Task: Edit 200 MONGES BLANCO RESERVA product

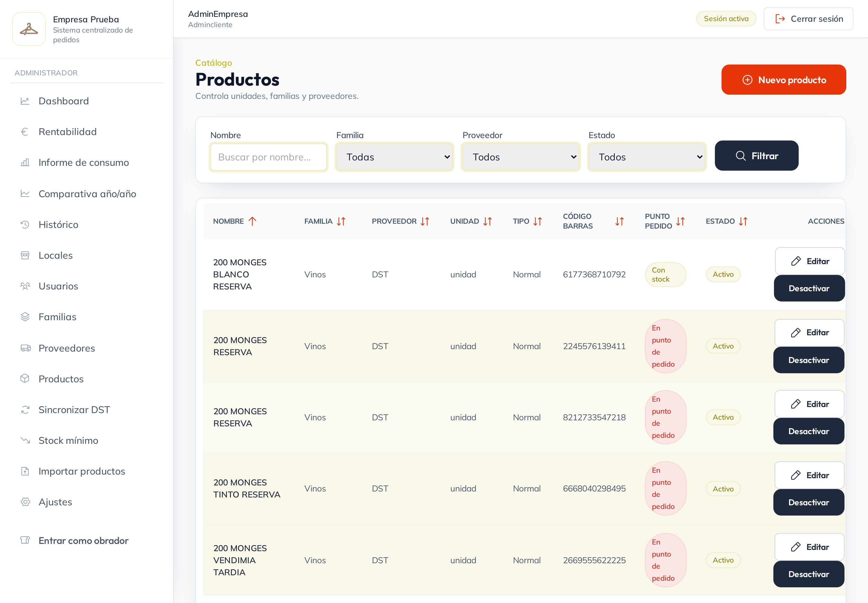Action: click(x=810, y=261)
